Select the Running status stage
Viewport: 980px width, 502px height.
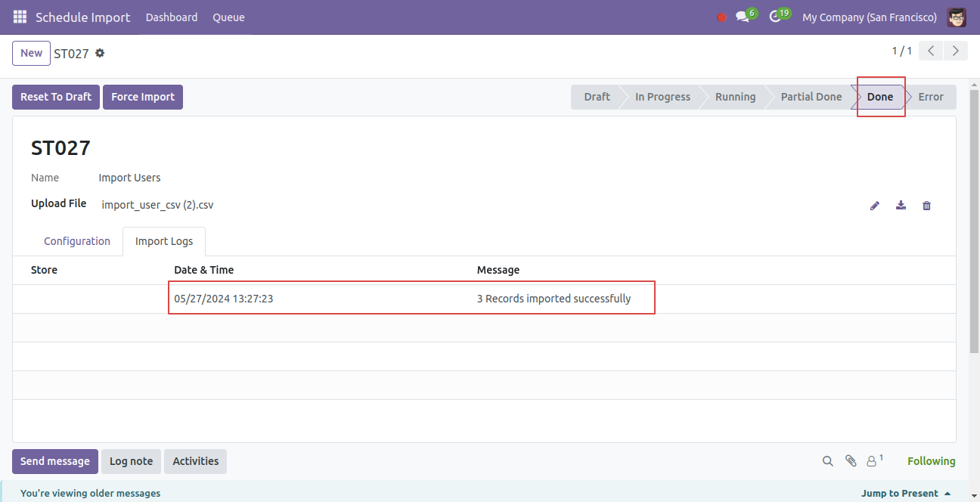(735, 97)
